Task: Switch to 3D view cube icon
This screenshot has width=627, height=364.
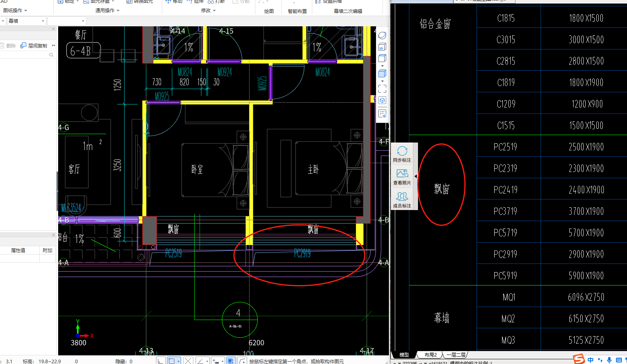Action: (382, 47)
